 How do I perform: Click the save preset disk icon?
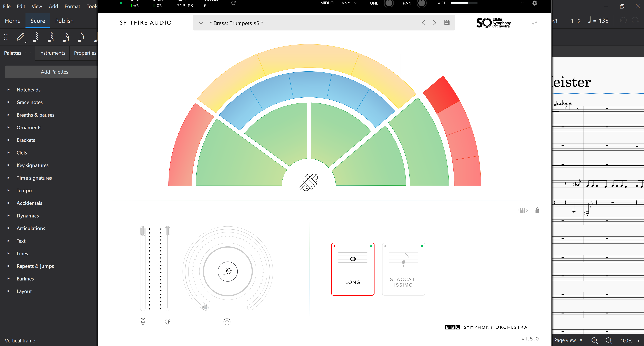[x=447, y=23]
